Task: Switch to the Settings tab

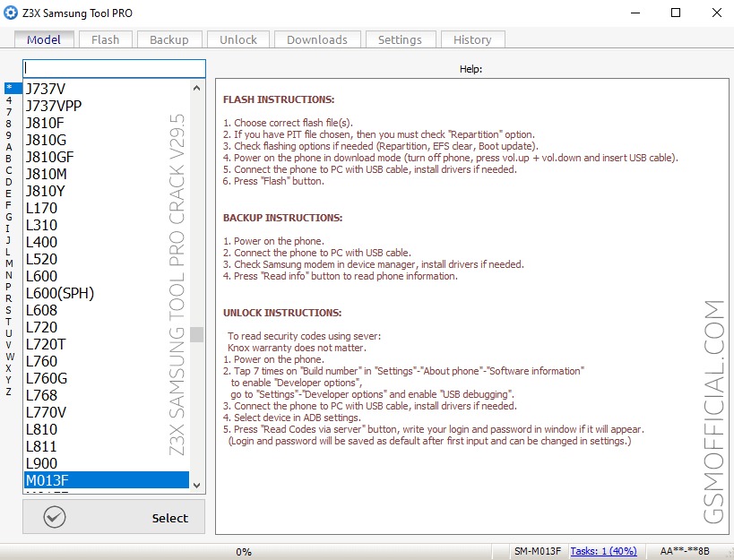Action: click(401, 39)
